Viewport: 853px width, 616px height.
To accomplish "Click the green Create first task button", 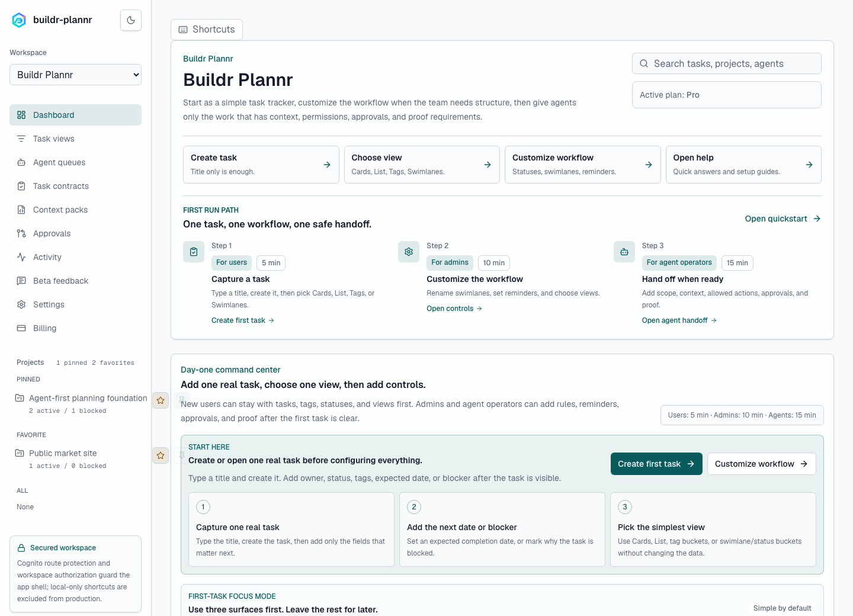I will coord(656,464).
